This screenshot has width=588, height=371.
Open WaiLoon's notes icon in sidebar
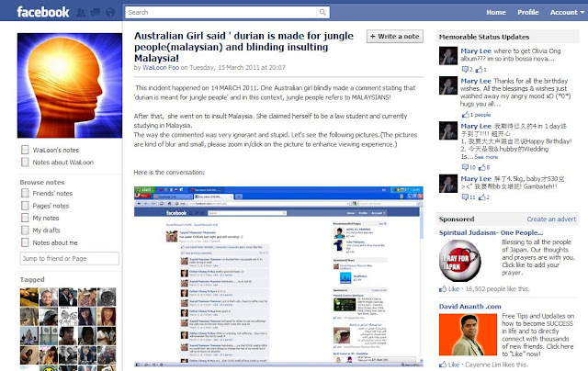click(25, 150)
